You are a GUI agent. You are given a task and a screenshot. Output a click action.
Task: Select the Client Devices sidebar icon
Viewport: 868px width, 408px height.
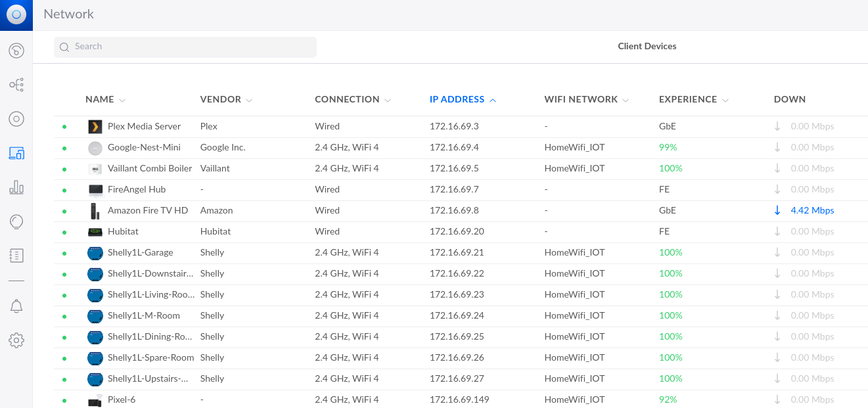16,153
